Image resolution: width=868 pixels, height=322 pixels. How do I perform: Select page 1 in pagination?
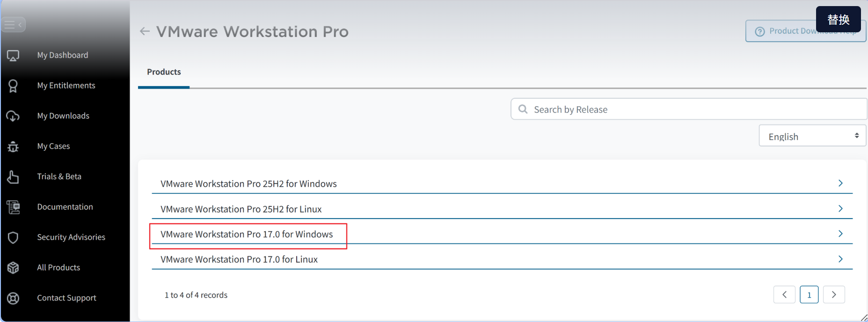[x=809, y=295]
